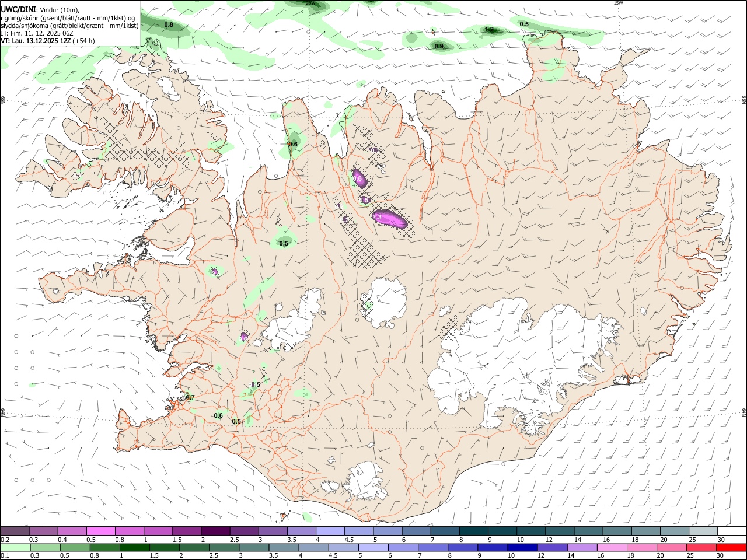Image resolution: width=747 pixels, height=560 pixels.
Task: Pick the light pink lower swatch at 16
Action: [612, 547]
